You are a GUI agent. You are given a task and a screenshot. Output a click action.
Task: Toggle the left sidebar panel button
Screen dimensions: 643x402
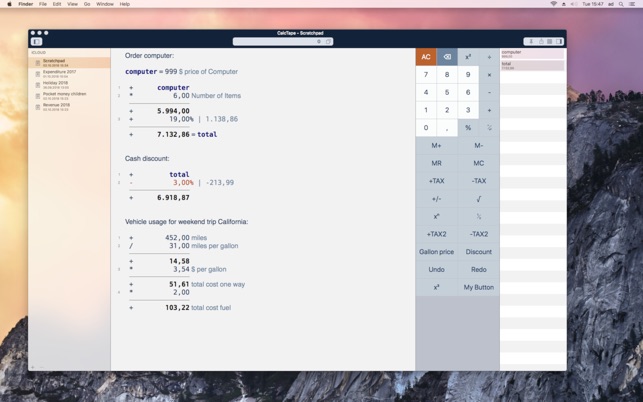coord(36,41)
